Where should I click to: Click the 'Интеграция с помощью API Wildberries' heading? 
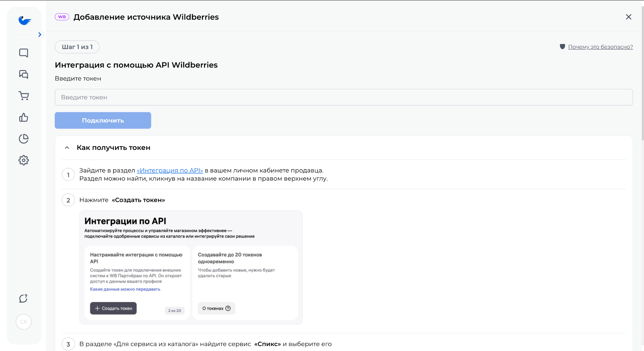[x=136, y=65]
